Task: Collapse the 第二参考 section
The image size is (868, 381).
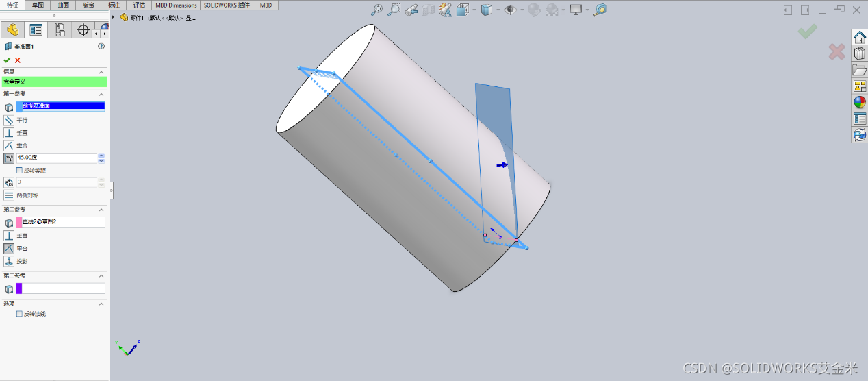Action: pyautogui.click(x=101, y=210)
